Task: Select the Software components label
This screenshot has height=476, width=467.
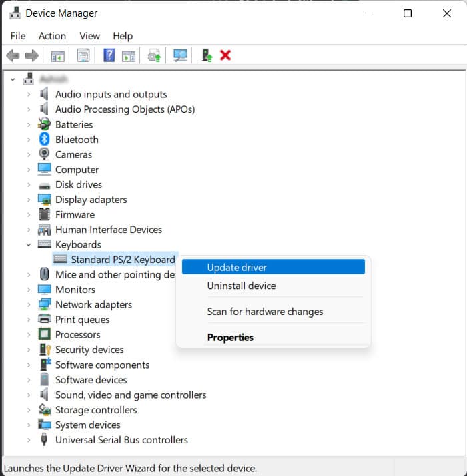Action: click(102, 365)
